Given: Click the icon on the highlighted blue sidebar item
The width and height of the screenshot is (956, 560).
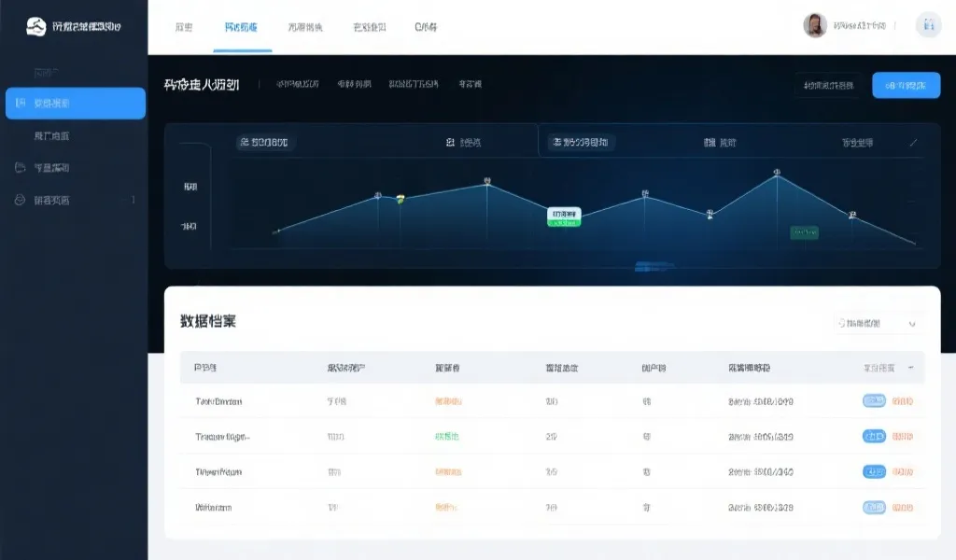Looking at the screenshot, I should pyautogui.click(x=20, y=103).
